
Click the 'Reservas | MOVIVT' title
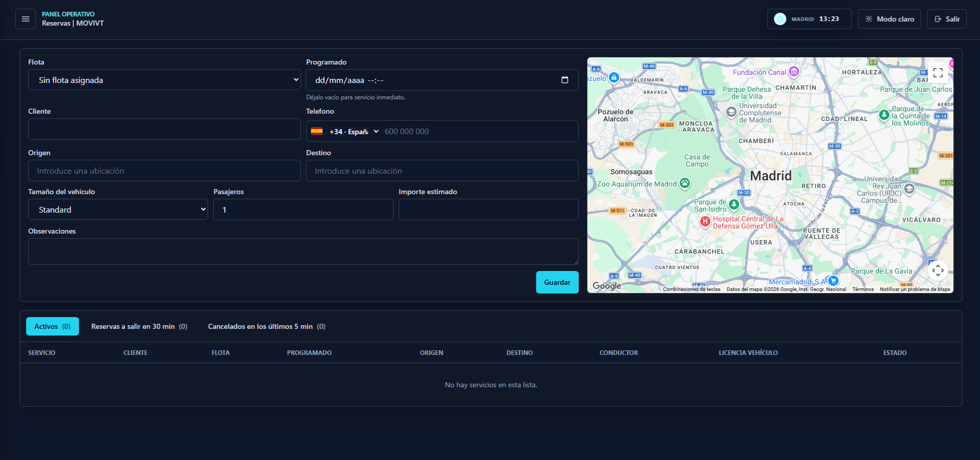pos(73,23)
